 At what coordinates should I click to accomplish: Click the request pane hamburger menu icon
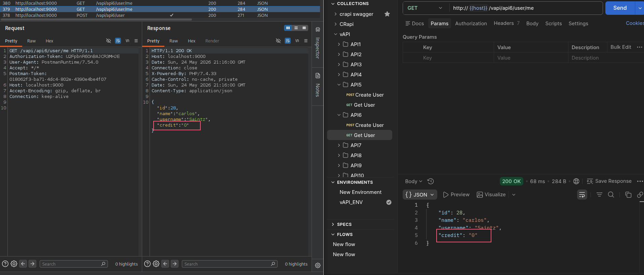tap(136, 41)
